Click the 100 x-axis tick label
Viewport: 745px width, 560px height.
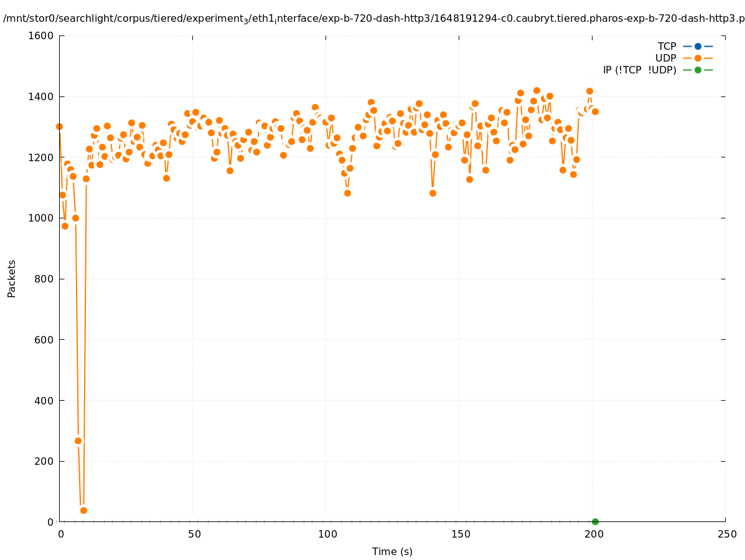click(327, 534)
